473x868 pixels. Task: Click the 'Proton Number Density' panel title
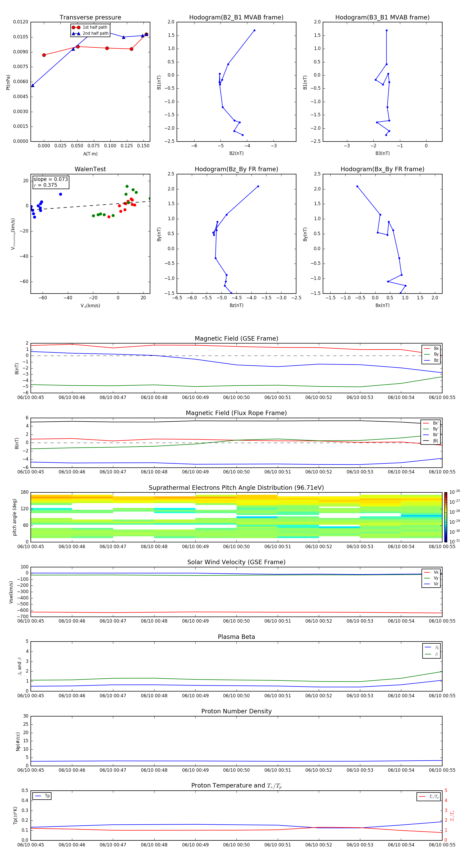(236, 711)
